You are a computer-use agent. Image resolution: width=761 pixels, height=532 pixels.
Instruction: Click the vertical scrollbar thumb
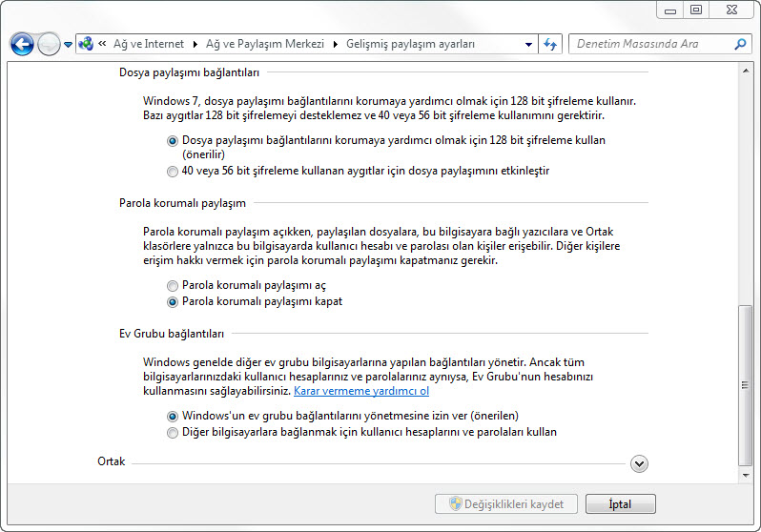(x=745, y=385)
